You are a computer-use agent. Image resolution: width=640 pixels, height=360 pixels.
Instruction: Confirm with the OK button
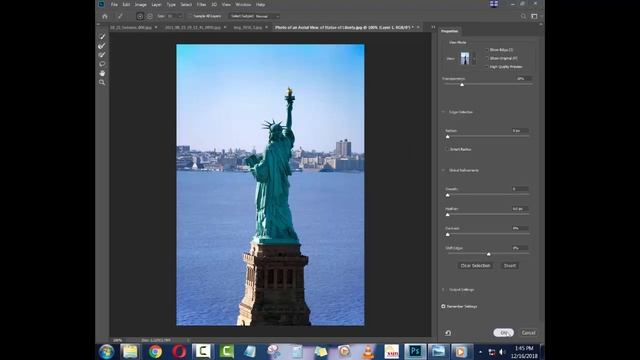pos(504,333)
